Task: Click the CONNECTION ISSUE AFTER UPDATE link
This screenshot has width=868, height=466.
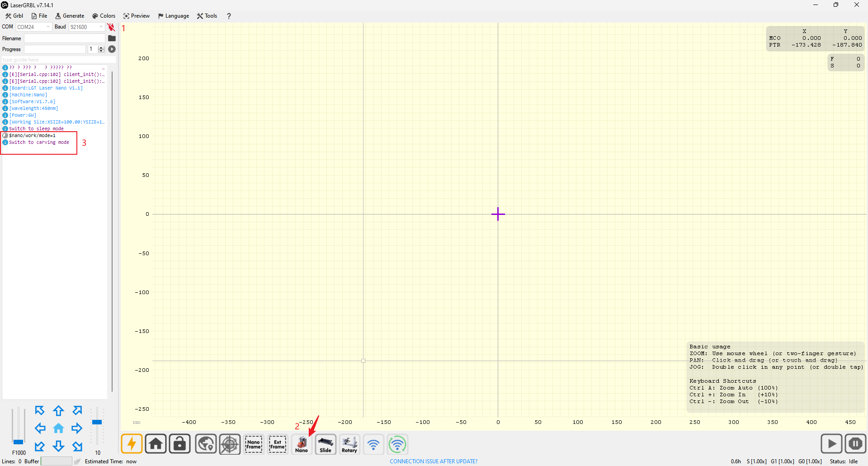Action: coord(433,461)
